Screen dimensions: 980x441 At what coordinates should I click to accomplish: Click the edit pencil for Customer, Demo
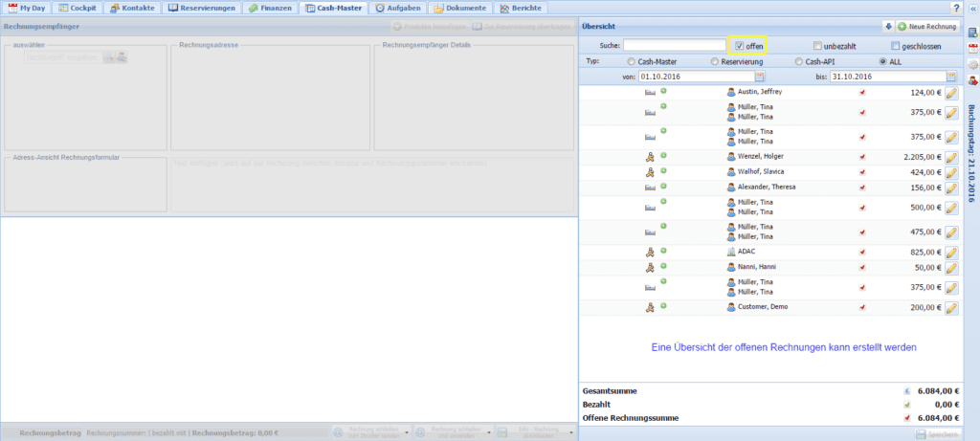[x=950, y=308]
